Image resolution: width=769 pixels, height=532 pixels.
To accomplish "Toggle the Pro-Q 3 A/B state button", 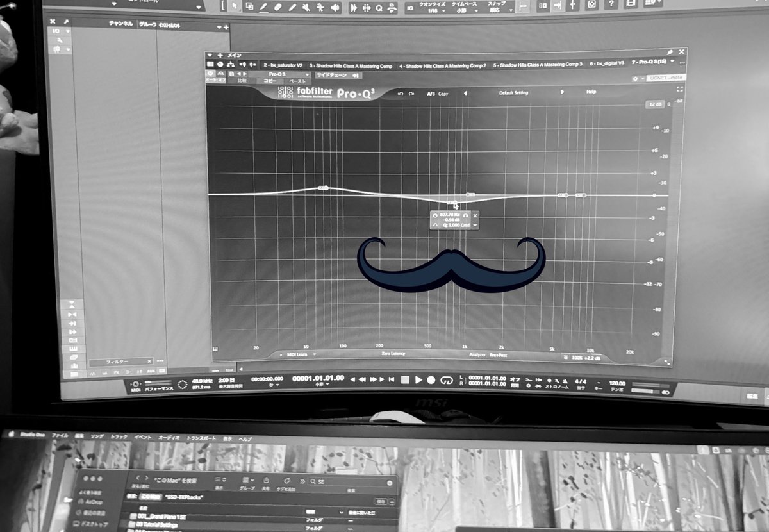I will pos(431,94).
